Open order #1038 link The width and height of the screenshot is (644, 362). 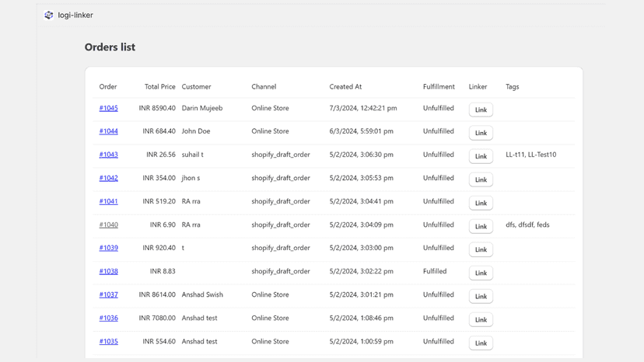[108, 271]
